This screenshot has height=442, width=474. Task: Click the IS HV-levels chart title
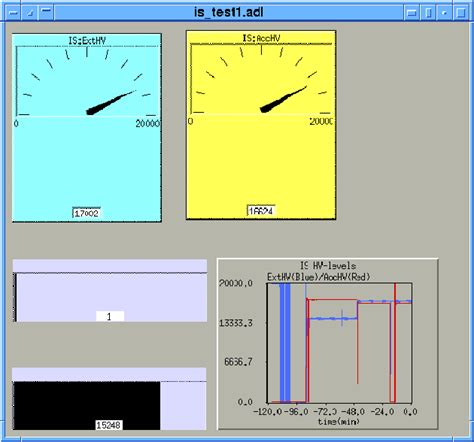(328, 266)
